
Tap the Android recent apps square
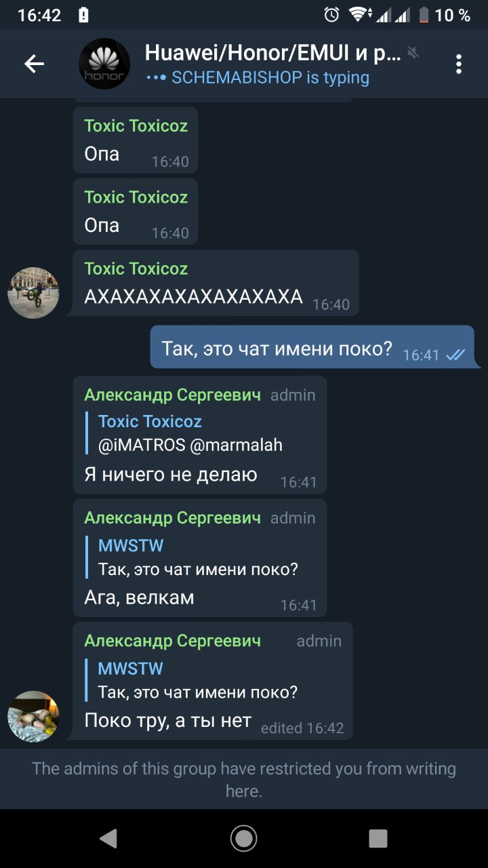[378, 838]
